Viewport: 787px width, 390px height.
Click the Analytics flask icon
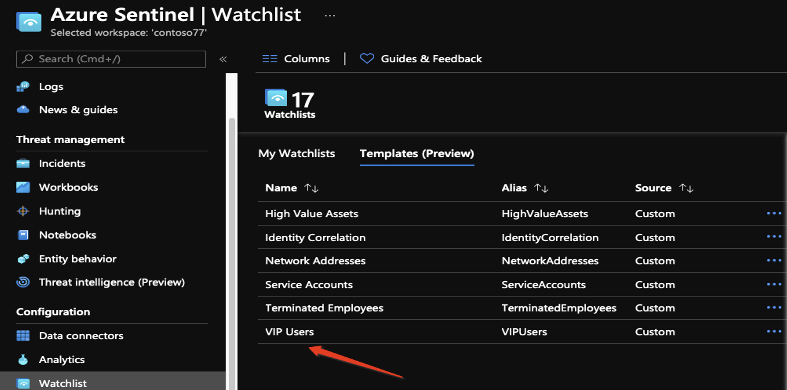coord(23,360)
